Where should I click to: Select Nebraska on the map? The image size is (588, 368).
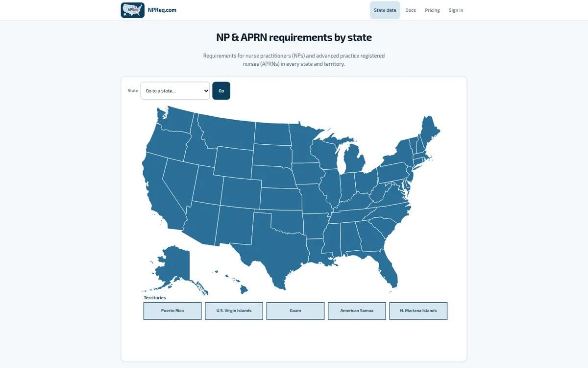[x=274, y=177]
